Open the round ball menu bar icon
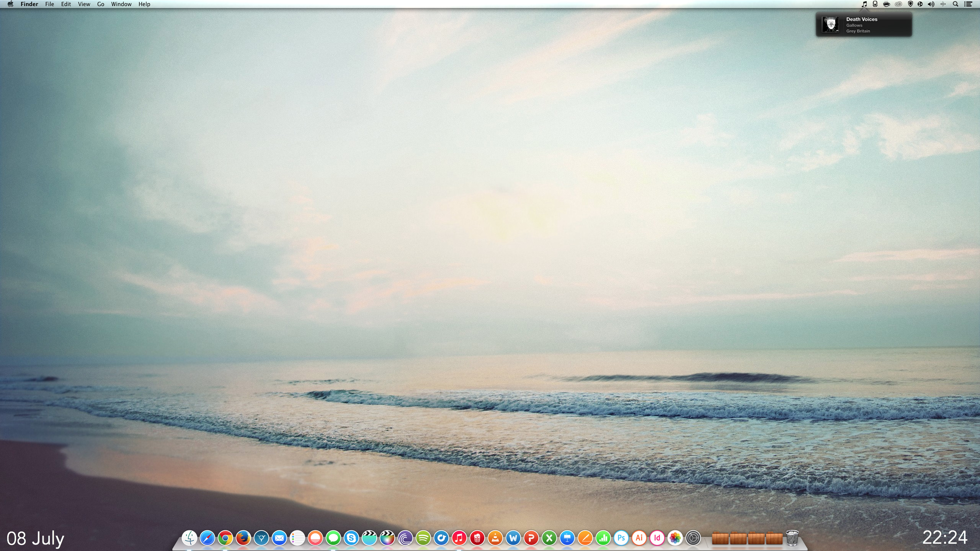The height and width of the screenshot is (551, 980). pos(920,4)
